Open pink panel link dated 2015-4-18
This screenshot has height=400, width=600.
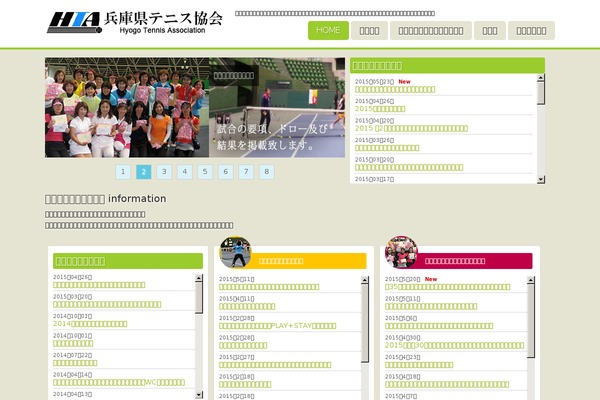pos(447,385)
